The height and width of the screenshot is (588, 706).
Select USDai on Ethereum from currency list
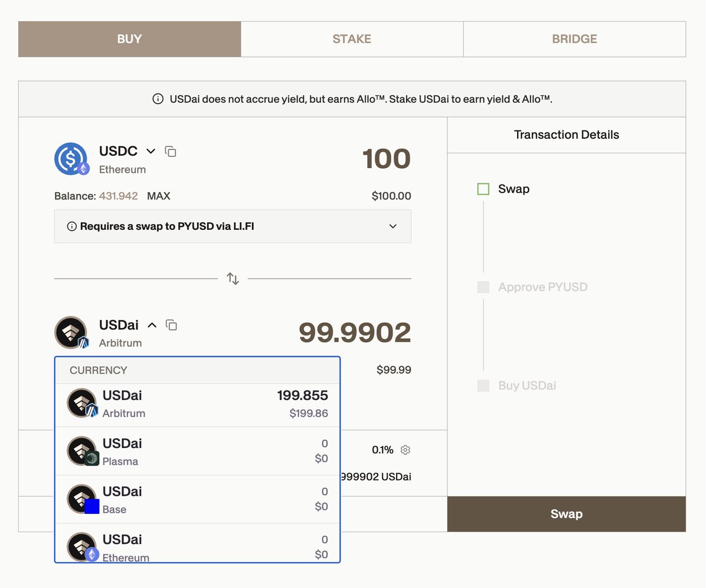tap(198, 543)
